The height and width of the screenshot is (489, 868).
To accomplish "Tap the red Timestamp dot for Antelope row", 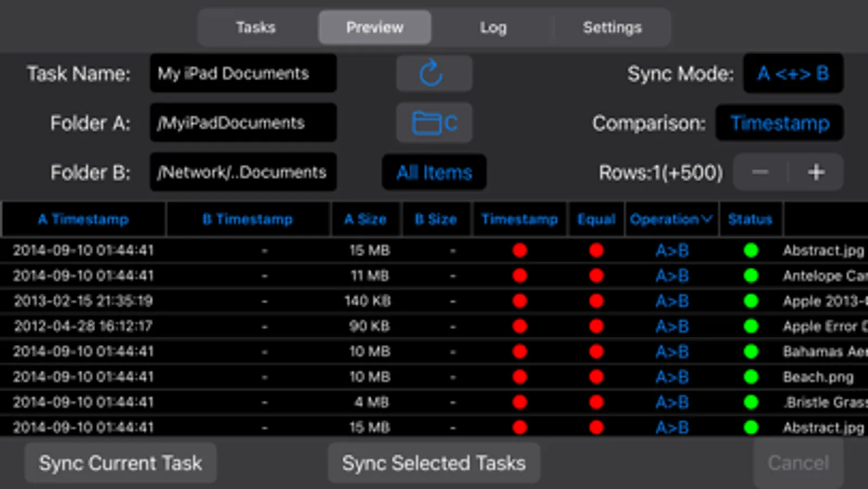I will point(520,275).
